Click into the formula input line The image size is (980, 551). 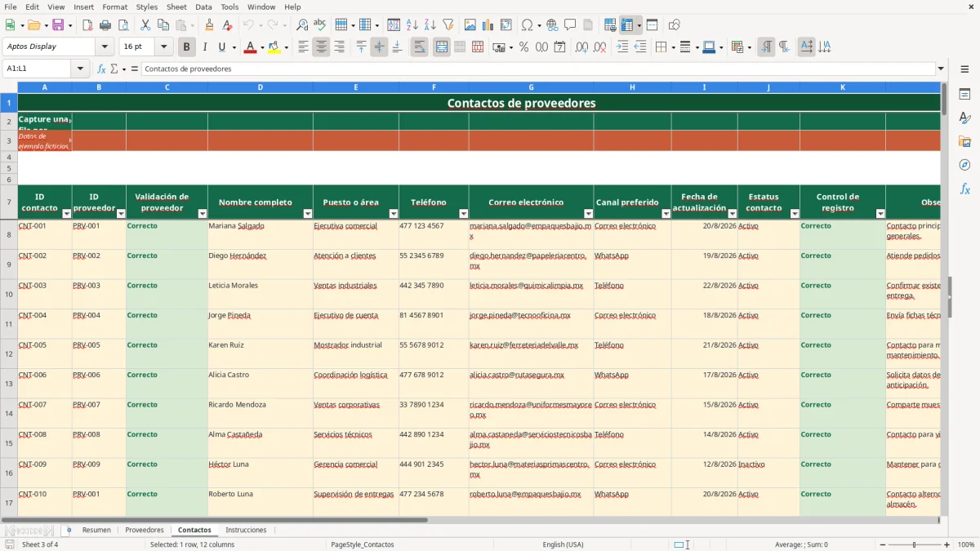pyautogui.click(x=537, y=69)
